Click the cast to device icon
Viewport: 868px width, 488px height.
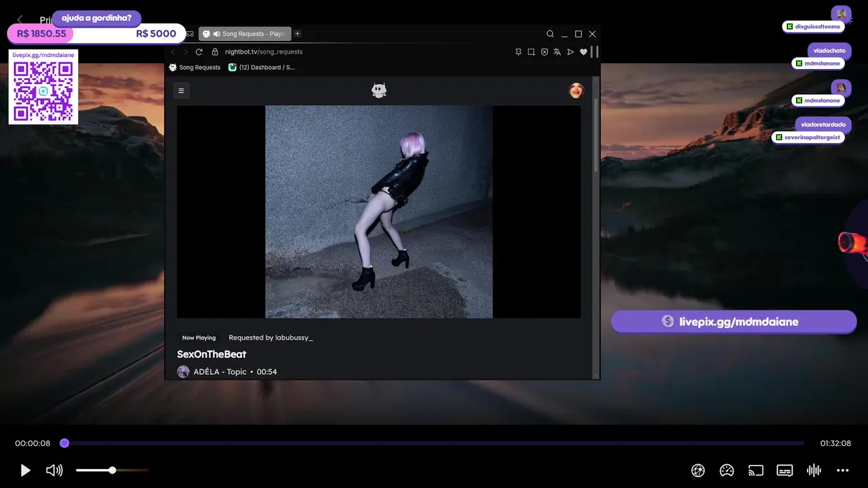(x=755, y=470)
